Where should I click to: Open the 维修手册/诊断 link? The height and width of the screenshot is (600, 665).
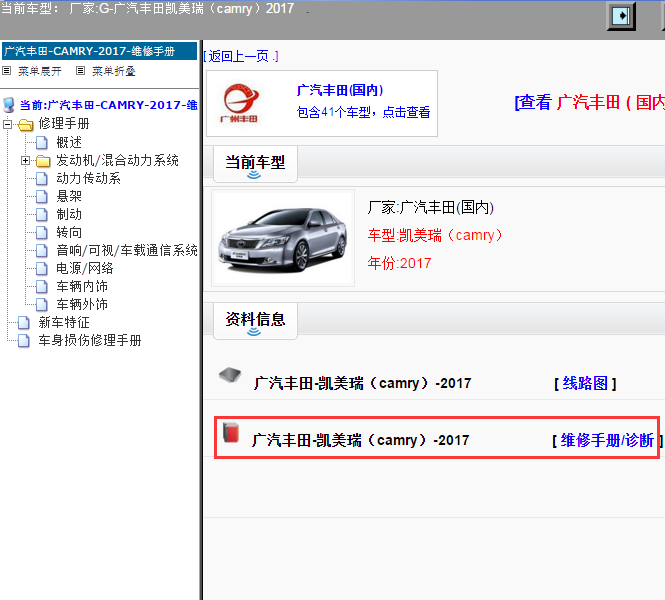pyautogui.click(x=607, y=440)
